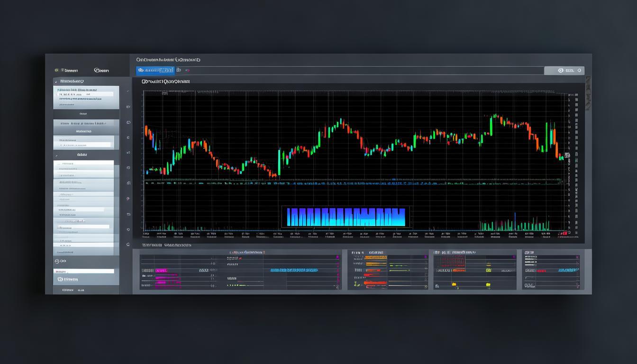The image size is (637, 364).
Task: Click the blue highlighted tab above the chart
Action: (155, 71)
